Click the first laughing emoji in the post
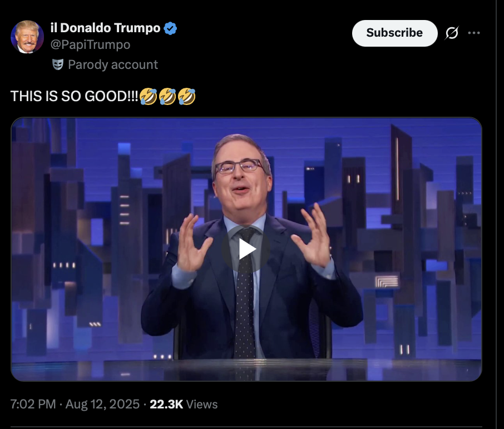Image resolution: width=504 pixels, height=429 pixels. pyautogui.click(x=148, y=96)
